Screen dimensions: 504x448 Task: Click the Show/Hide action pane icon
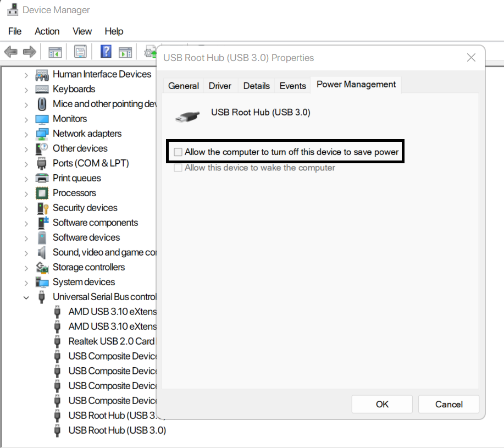click(x=125, y=51)
